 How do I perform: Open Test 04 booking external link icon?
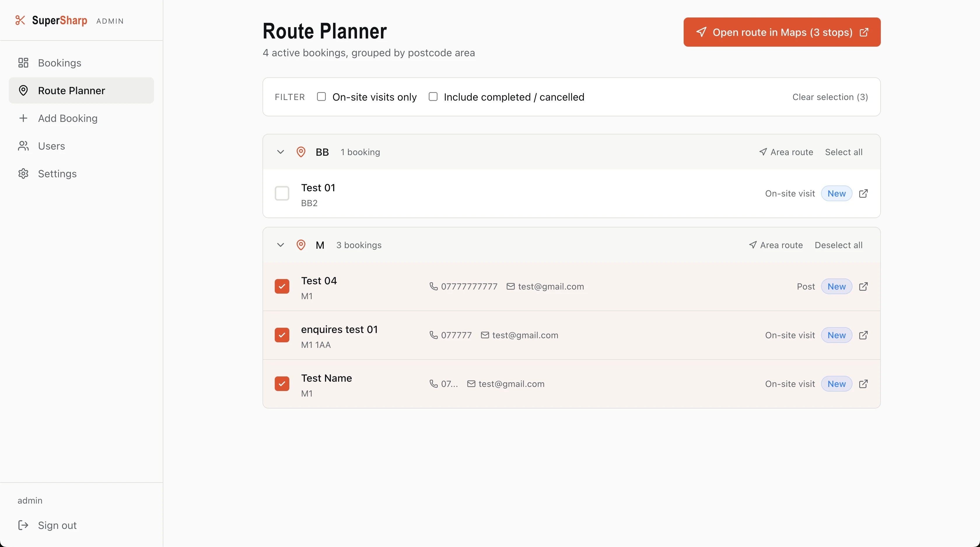coord(864,286)
